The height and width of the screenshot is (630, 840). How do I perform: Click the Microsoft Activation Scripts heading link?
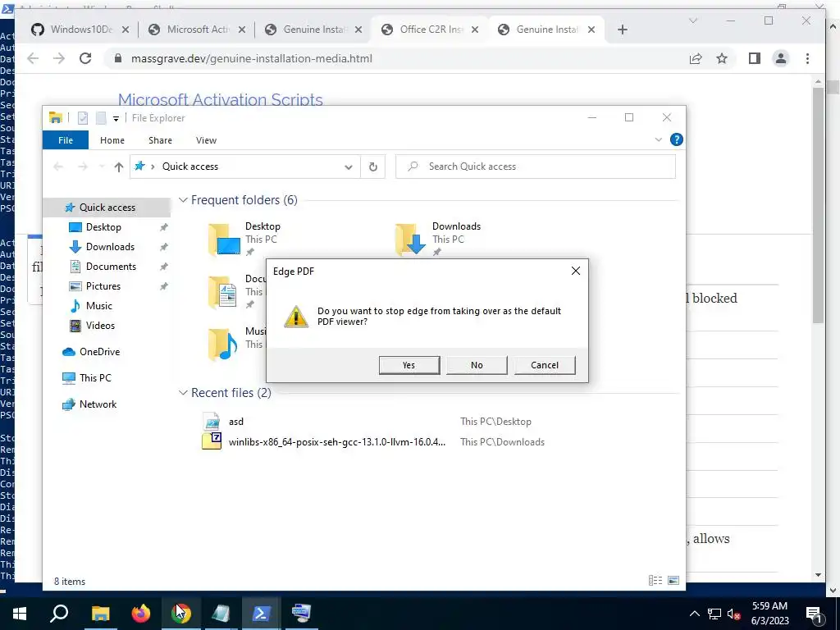[220, 99]
